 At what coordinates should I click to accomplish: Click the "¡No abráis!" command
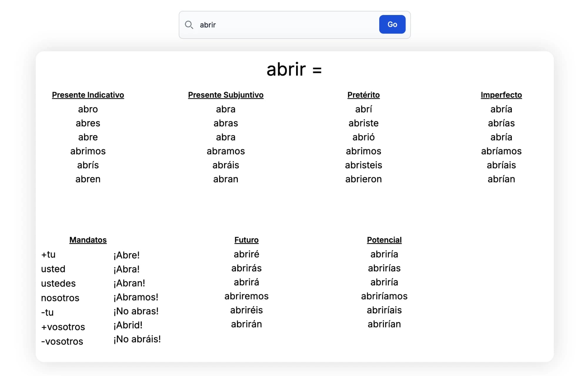pos(137,339)
